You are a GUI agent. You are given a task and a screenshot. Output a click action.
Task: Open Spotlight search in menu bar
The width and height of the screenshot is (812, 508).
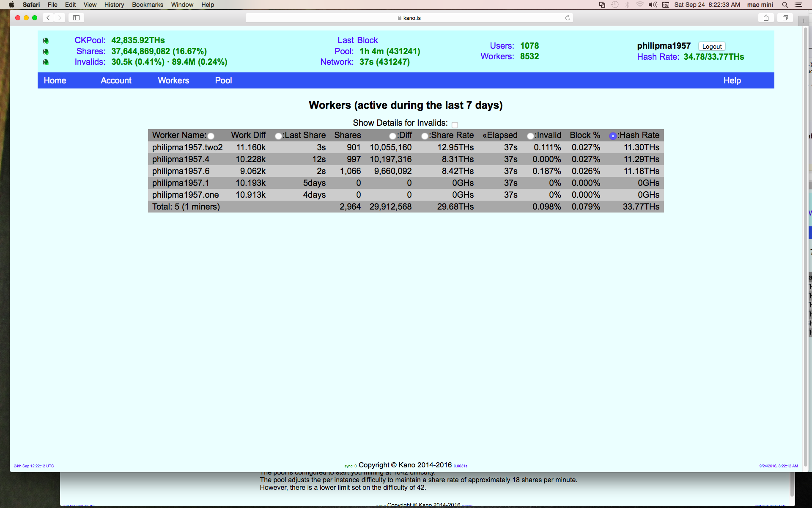point(785,5)
